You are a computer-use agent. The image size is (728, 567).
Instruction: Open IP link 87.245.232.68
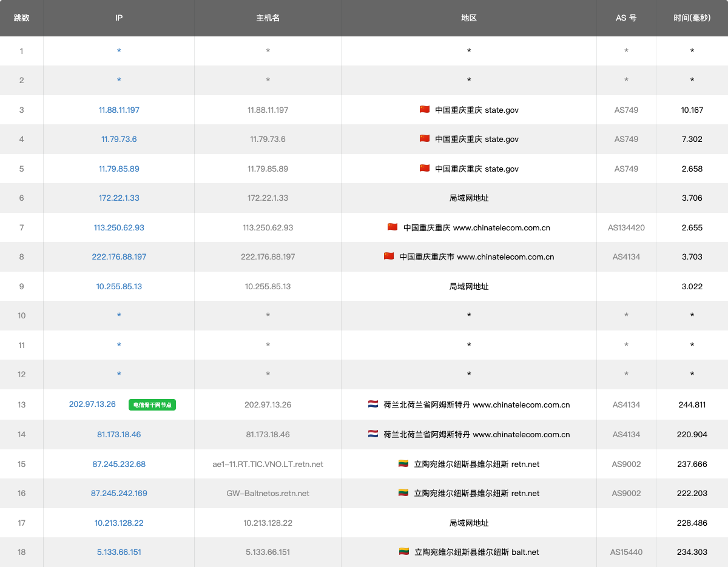point(119,464)
